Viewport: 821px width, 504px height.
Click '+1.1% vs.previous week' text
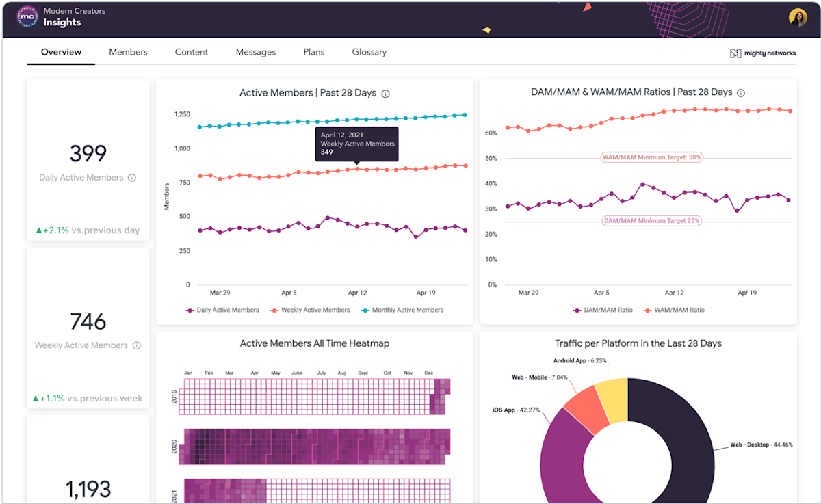tap(87, 399)
